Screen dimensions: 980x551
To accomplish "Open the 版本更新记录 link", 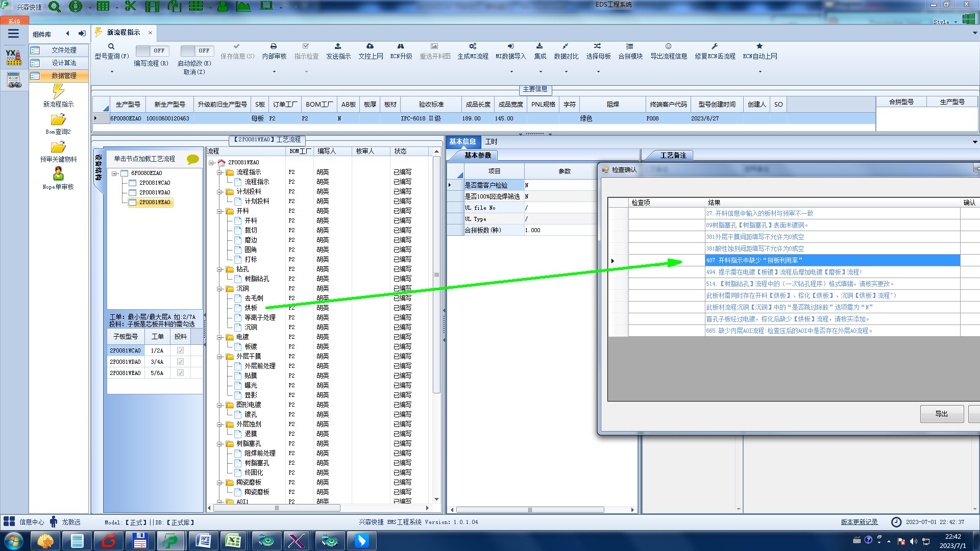I will pyautogui.click(x=859, y=522).
